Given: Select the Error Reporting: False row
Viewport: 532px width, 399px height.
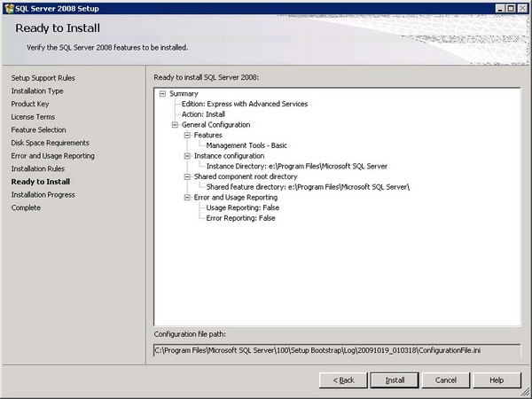Looking at the screenshot, I should 240,218.
